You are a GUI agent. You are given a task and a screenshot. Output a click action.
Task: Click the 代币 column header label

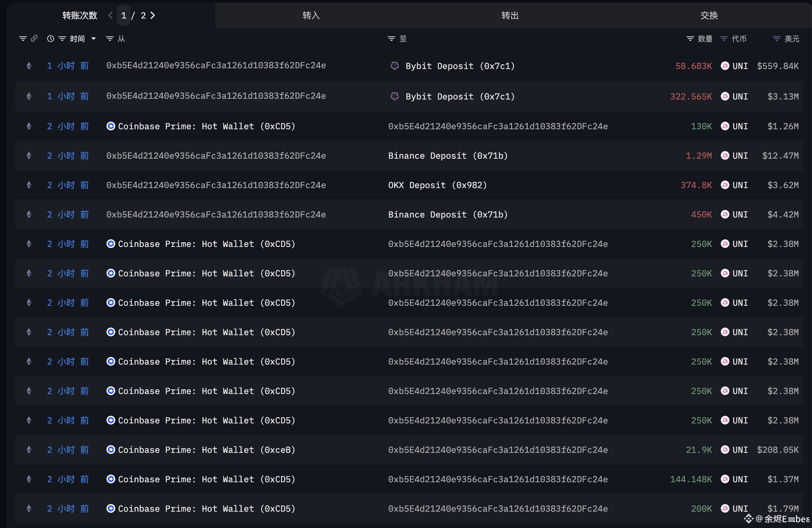point(739,38)
